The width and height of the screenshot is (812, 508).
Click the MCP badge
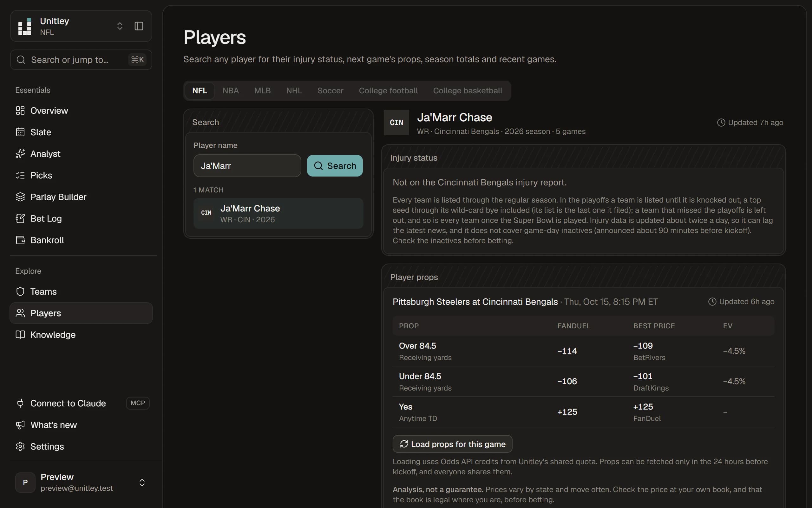pyautogui.click(x=138, y=403)
